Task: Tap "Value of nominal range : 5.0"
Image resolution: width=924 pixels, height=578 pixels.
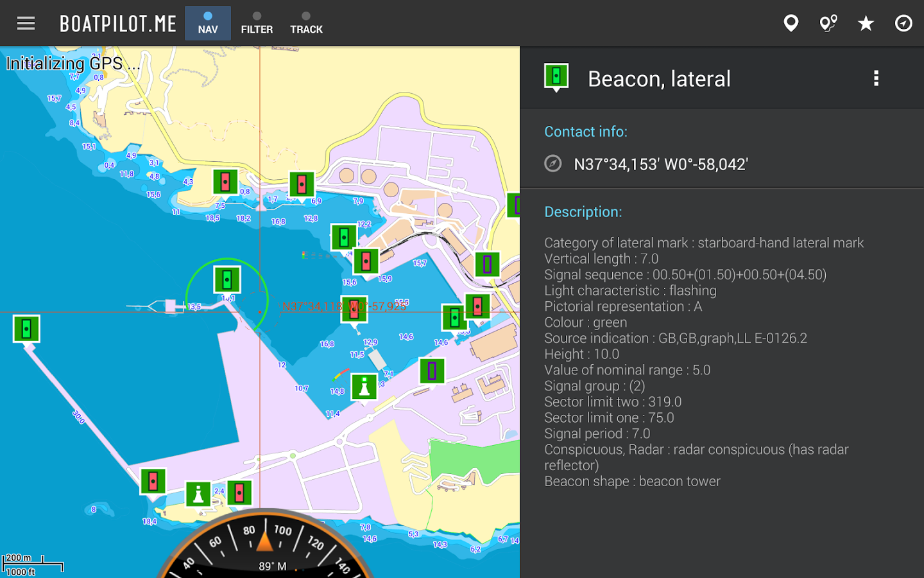Action: (627, 370)
